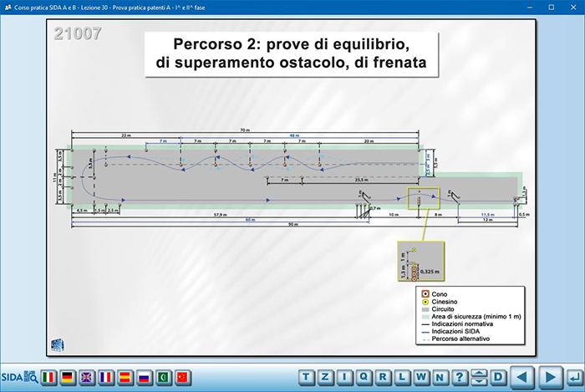The image size is (585, 392).
Task: Switch language to Italian flag
Action: tap(49, 377)
